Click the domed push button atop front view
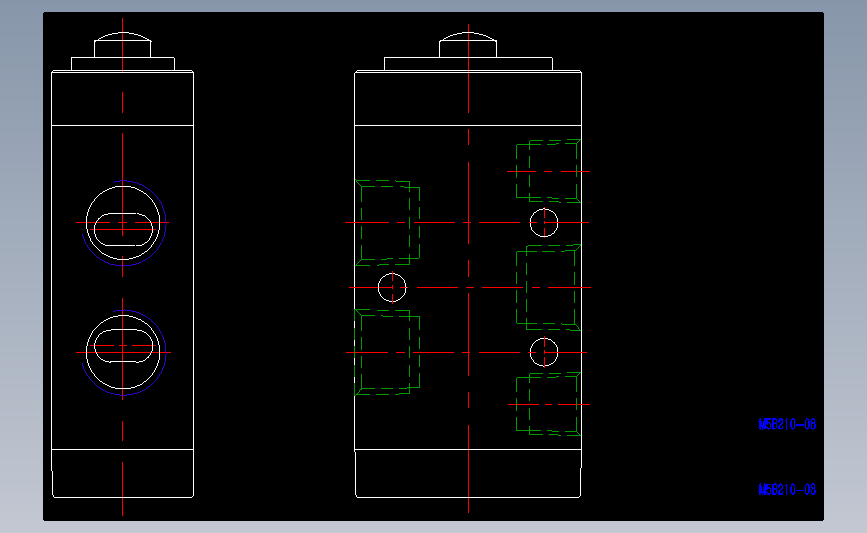867x533 pixels. 468,45
